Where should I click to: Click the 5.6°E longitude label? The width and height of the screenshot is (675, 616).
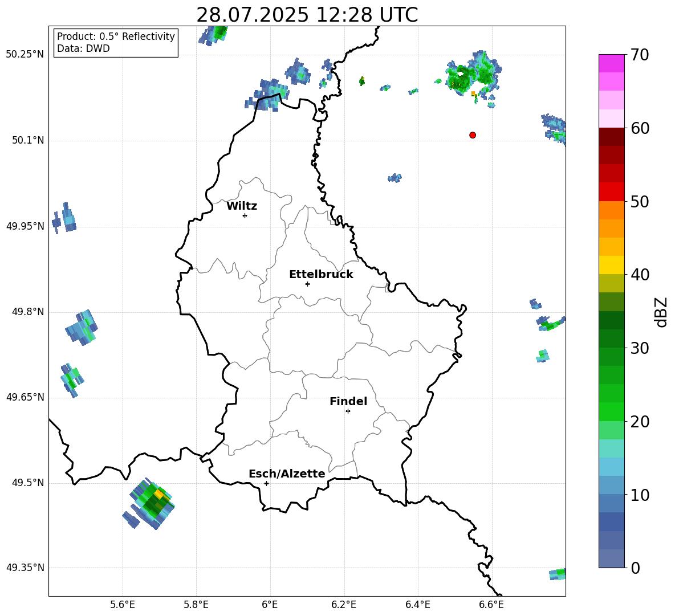click(123, 605)
